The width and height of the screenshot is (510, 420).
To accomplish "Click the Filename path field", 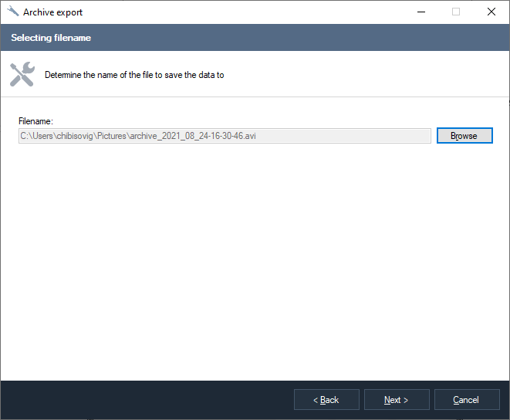I will click(x=225, y=136).
